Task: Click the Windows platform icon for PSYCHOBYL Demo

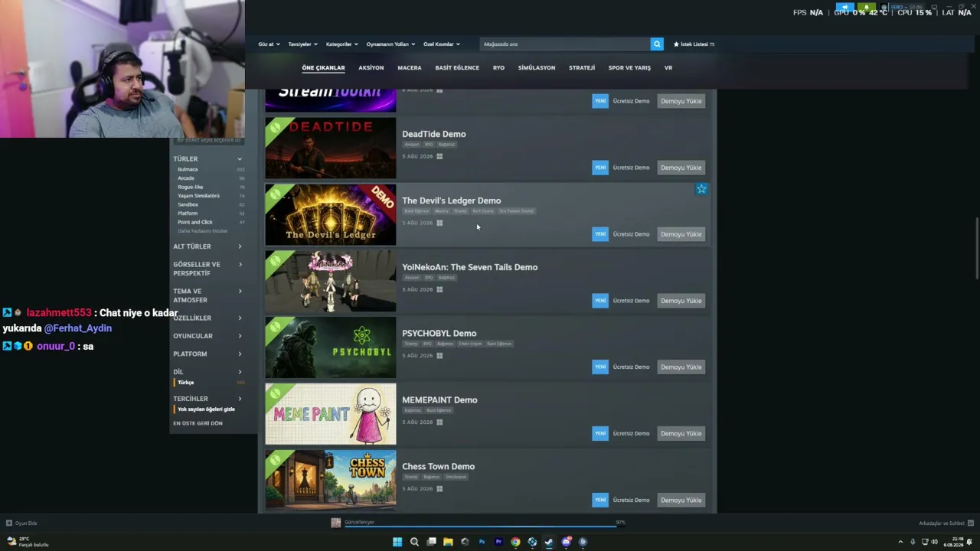Action: (x=439, y=356)
